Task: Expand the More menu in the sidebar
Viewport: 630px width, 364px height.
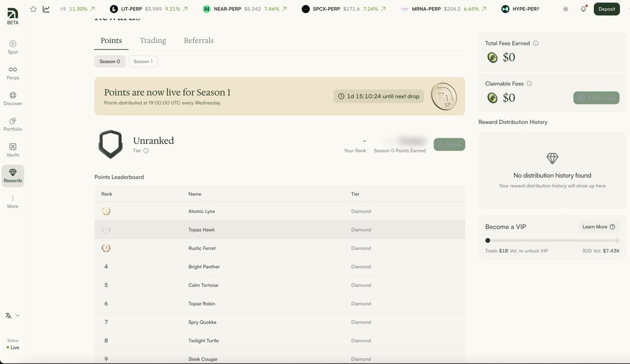Action: [13, 201]
